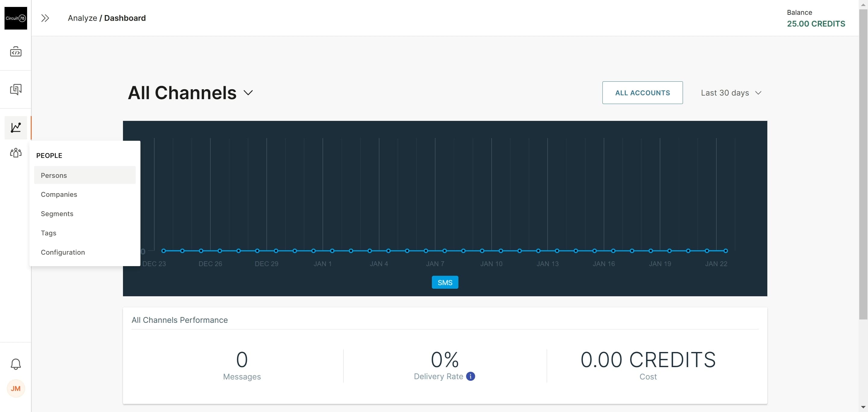Click the Analyze breadcrumb link

[82, 18]
